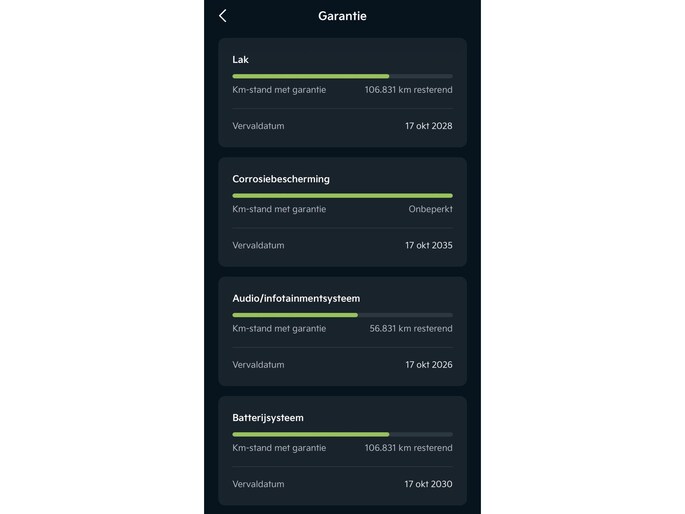Click the Corrosiebescherming progress bar

click(x=342, y=195)
